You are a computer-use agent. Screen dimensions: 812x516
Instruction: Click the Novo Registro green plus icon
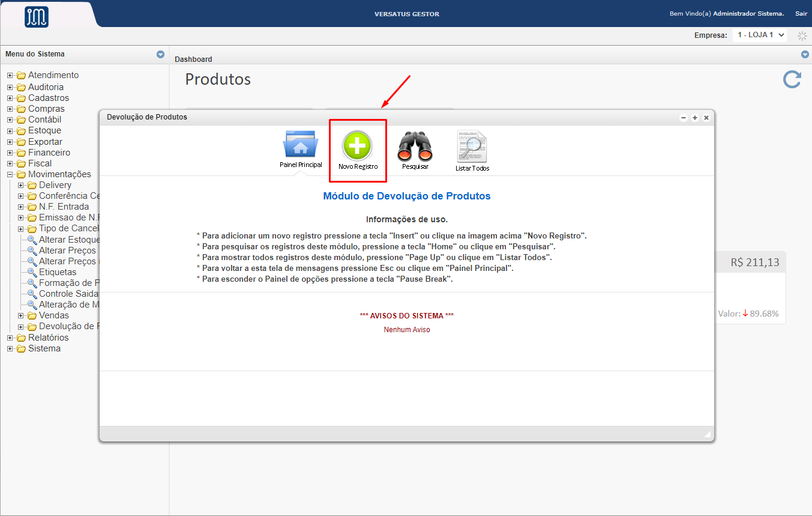(x=357, y=145)
